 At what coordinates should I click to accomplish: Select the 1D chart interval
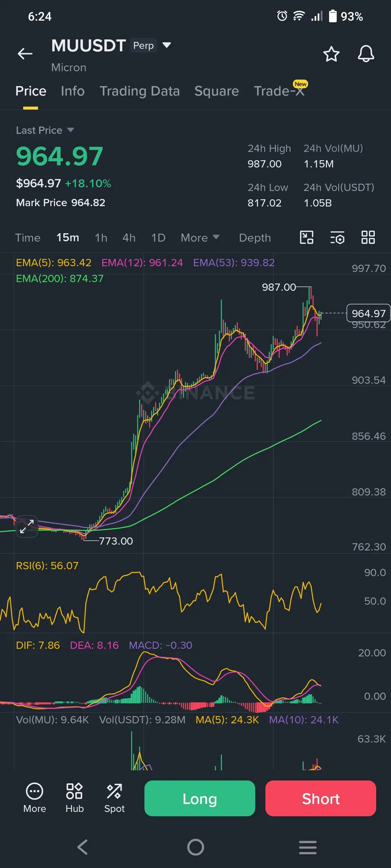[x=158, y=238]
